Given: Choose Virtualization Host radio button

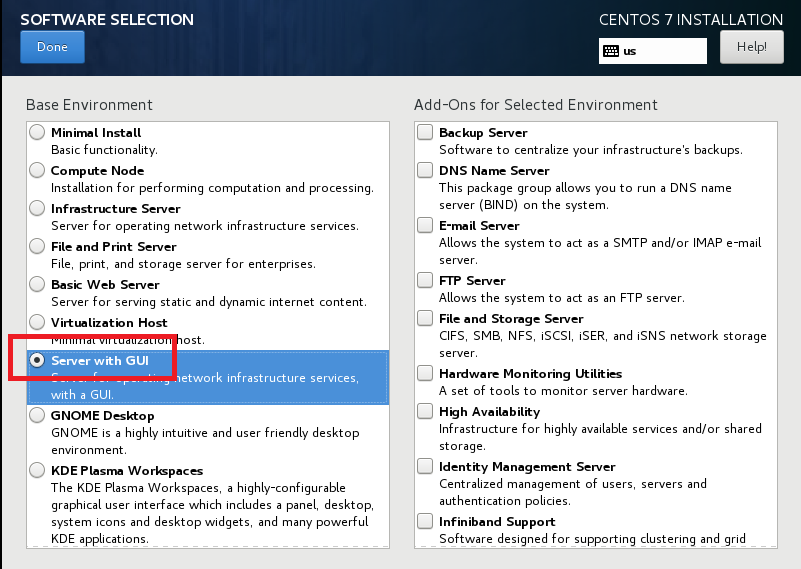Looking at the screenshot, I should click(x=37, y=322).
